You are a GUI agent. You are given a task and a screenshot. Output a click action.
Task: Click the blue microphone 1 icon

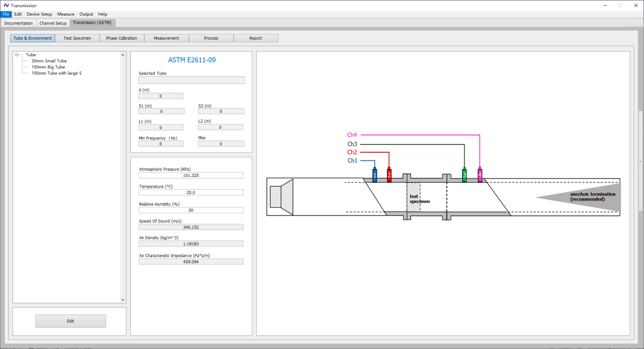(375, 175)
